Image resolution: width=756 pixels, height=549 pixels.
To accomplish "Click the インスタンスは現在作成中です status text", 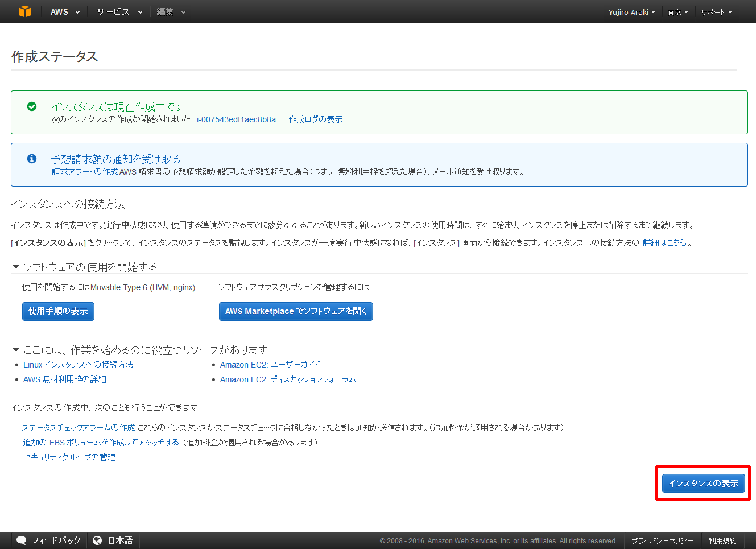I will coord(118,106).
